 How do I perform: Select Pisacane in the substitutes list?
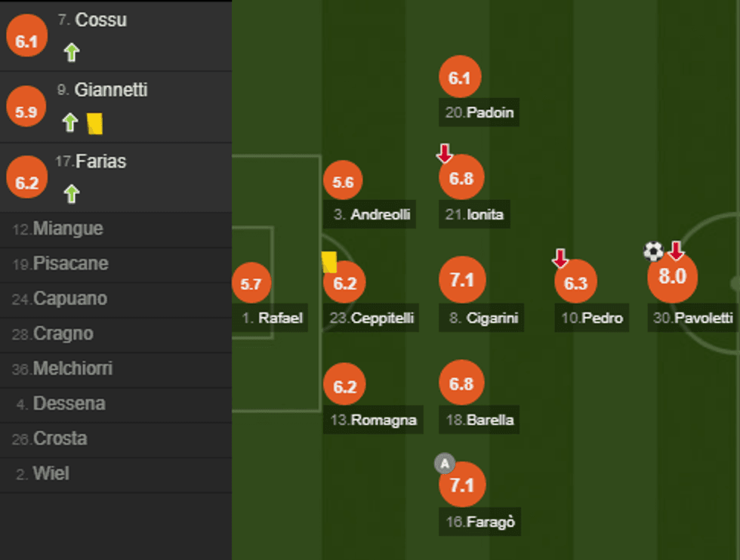pos(70,263)
